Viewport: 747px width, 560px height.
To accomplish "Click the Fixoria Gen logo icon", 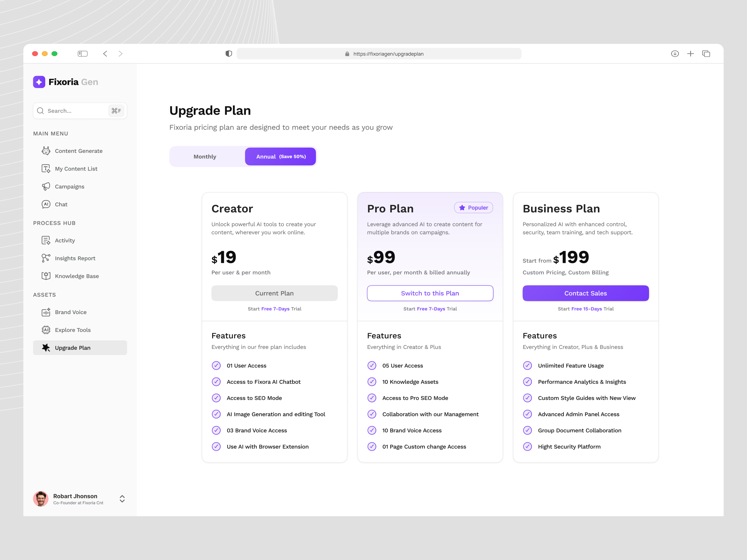I will click(39, 82).
